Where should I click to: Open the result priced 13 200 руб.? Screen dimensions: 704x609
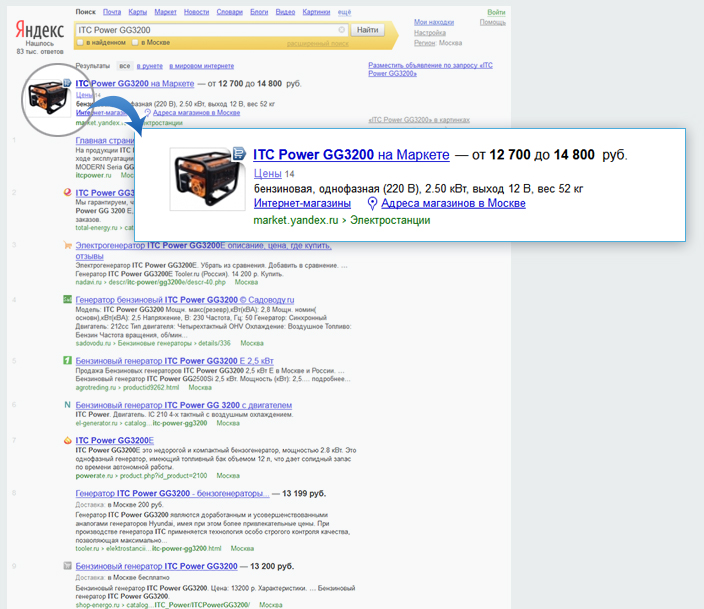click(x=156, y=566)
